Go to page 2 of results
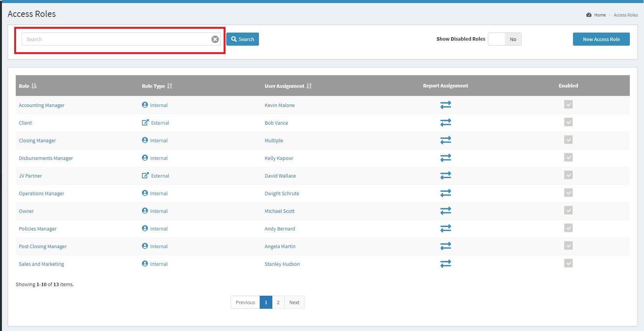Image resolution: width=644 pixels, height=331 pixels. (278, 302)
